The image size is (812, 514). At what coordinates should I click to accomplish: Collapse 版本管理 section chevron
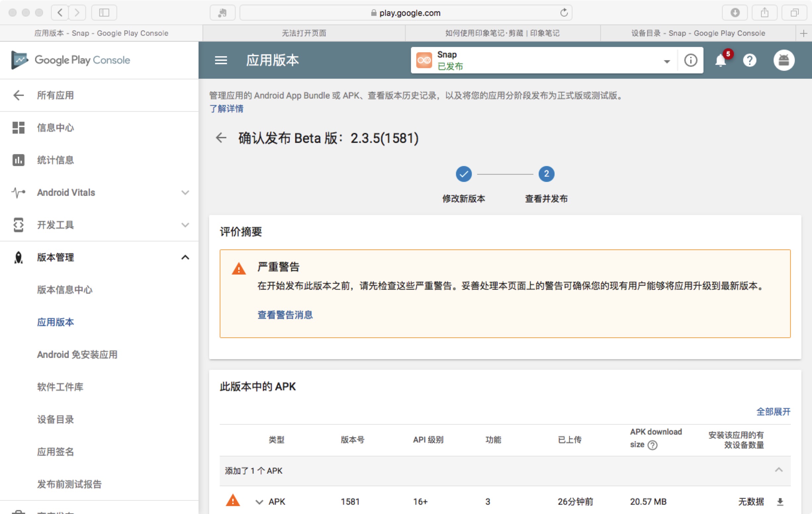pyautogui.click(x=185, y=258)
